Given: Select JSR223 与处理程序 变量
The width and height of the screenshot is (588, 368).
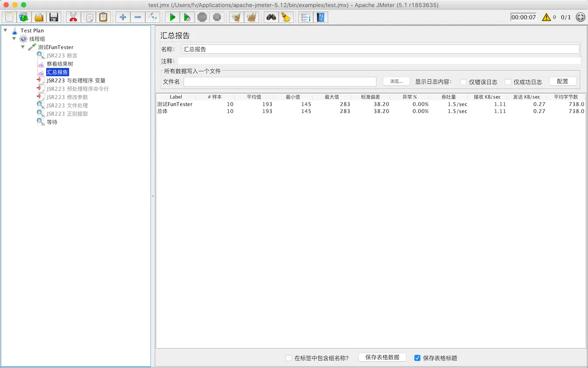Looking at the screenshot, I should pyautogui.click(x=76, y=81).
